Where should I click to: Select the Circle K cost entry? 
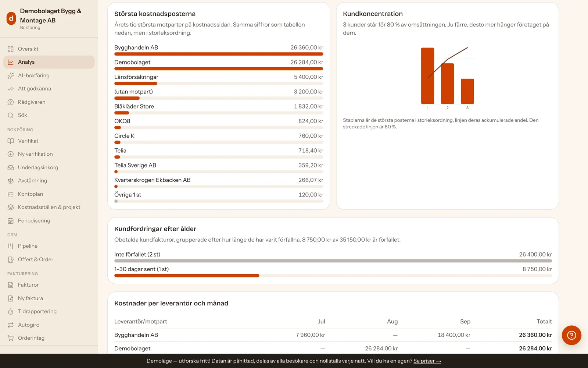(x=219, y=138)
